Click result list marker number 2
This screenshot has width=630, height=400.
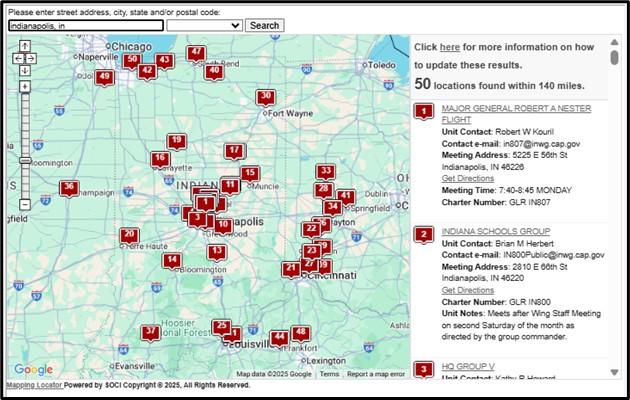423,235
